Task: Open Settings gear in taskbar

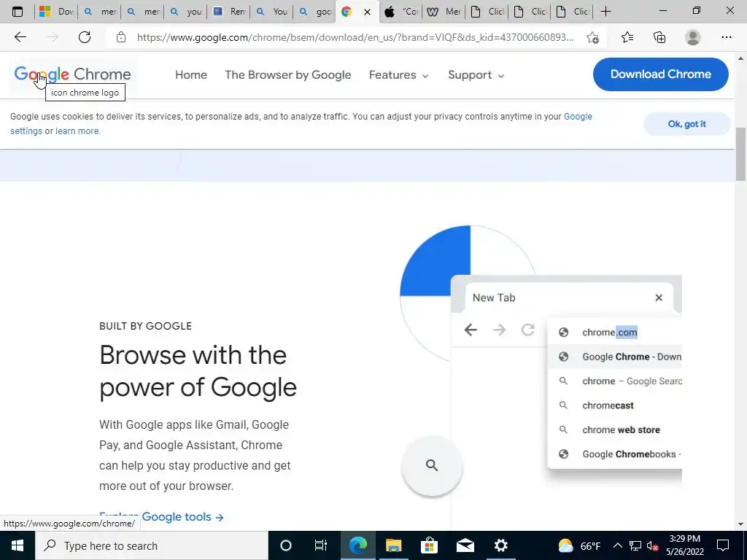Action: [500, 545]
